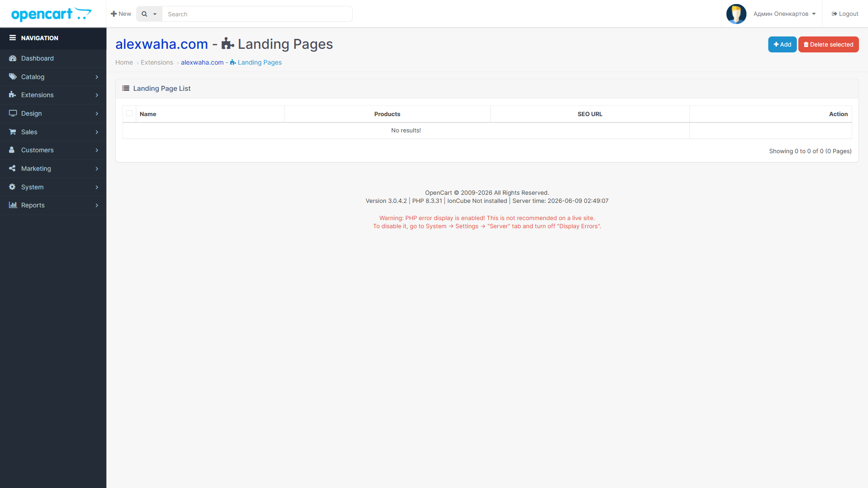Click the System gear icon
Viewport: 868px width, 488px height.
[13, 187]
